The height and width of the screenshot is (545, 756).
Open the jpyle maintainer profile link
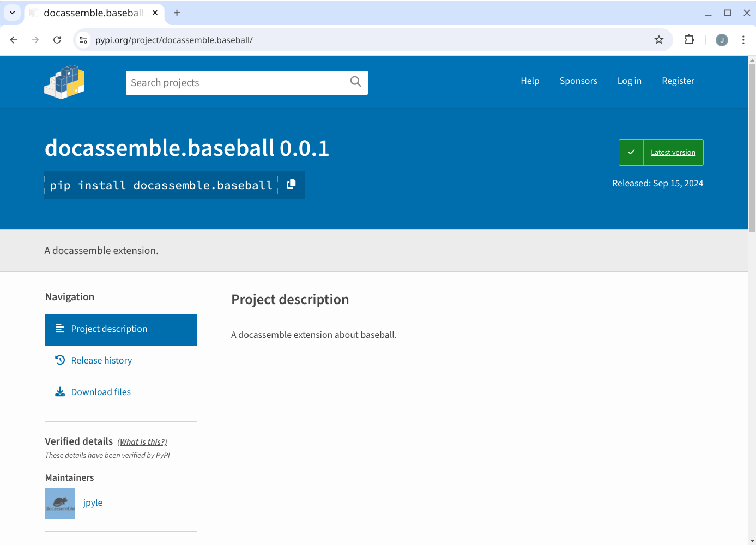click(93, 502)
